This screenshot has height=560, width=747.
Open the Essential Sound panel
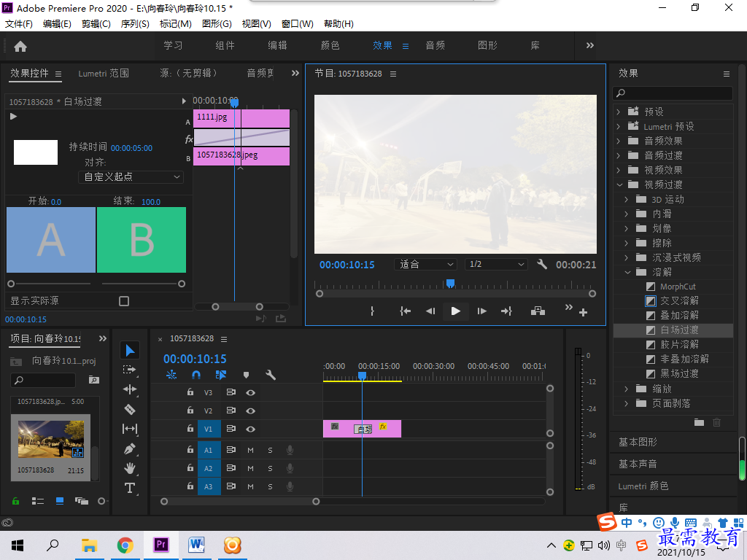[x=638, y=464]
